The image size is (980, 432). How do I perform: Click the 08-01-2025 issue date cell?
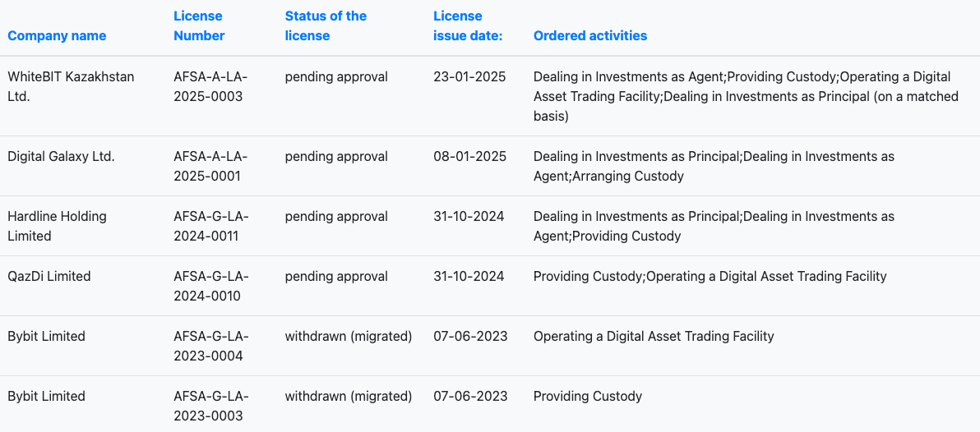(469, 156)
